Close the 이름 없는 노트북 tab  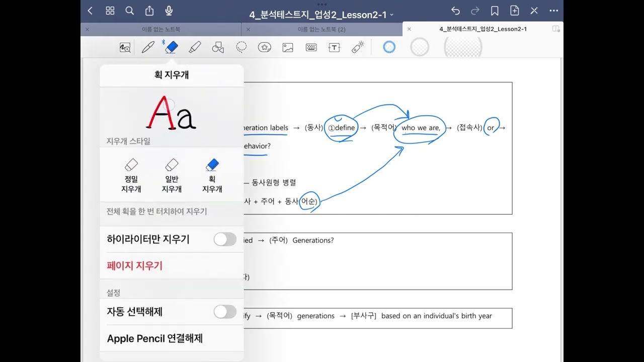point(87,29)
